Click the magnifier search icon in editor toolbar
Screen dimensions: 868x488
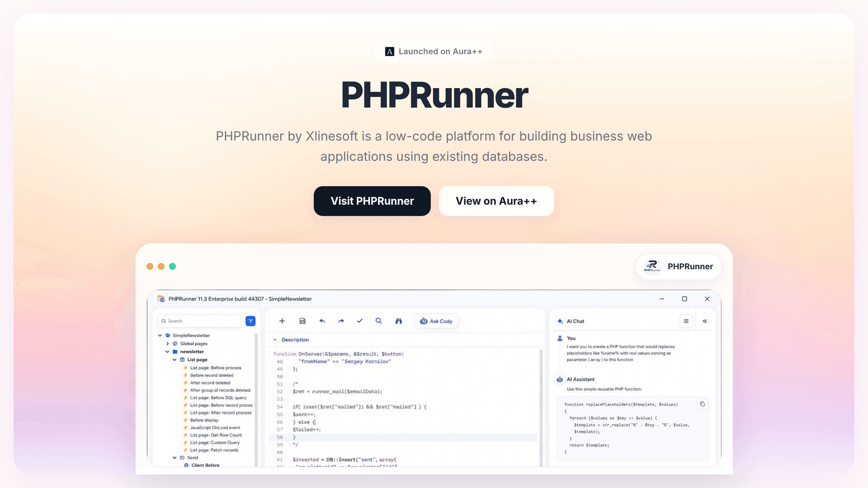coord(379,321)
